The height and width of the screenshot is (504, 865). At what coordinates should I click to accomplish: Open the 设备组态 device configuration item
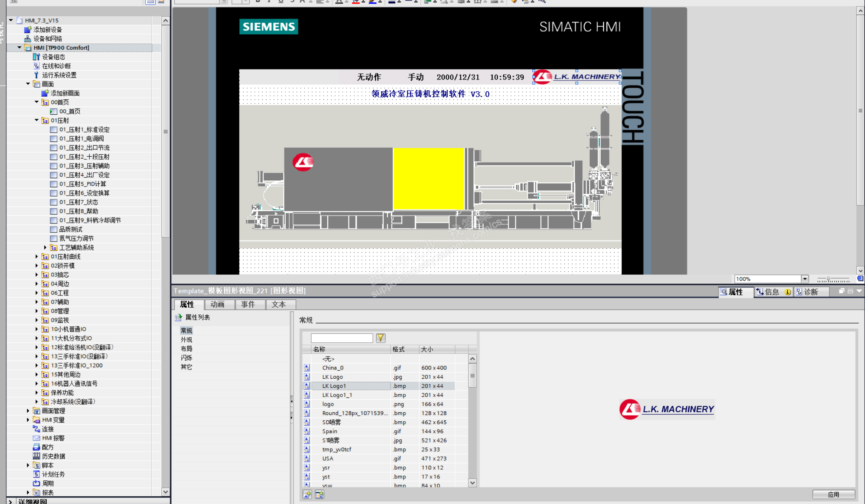[53, 57]
